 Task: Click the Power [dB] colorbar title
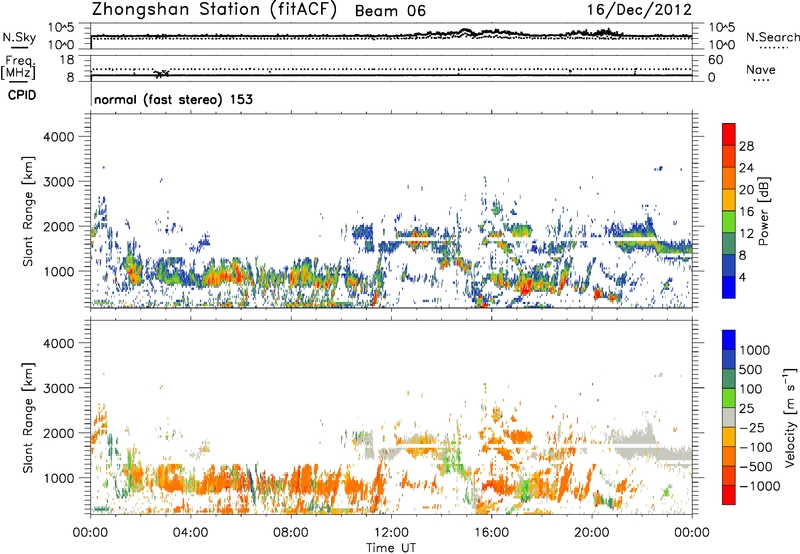pos(763,211)
